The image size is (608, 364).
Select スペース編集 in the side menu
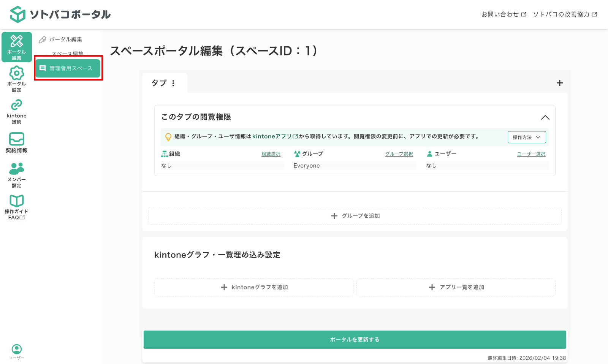[x=68, y=53]
